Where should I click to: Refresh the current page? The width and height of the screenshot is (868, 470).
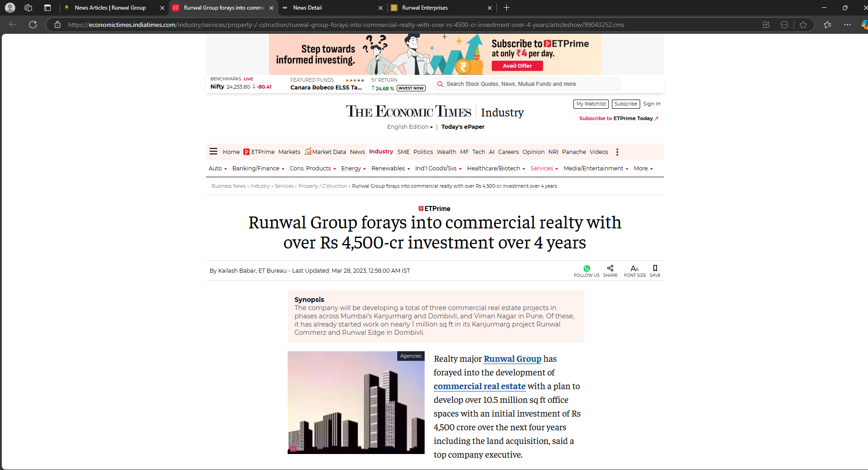32,25
